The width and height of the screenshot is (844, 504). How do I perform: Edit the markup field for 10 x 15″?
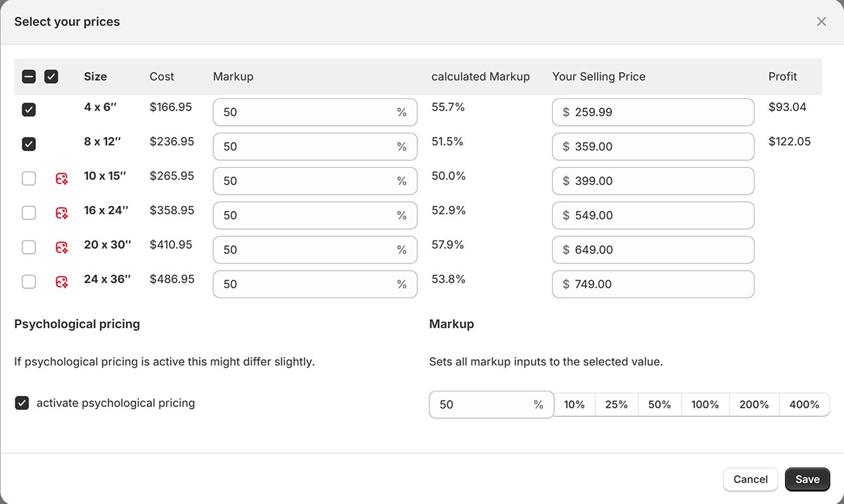315,181
